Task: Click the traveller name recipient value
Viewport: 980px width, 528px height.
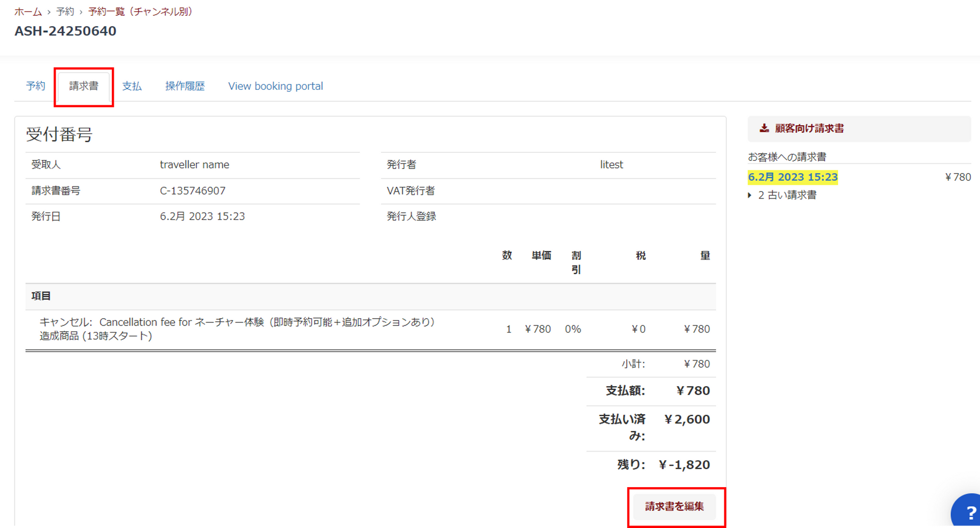Action: coord(194,165)
